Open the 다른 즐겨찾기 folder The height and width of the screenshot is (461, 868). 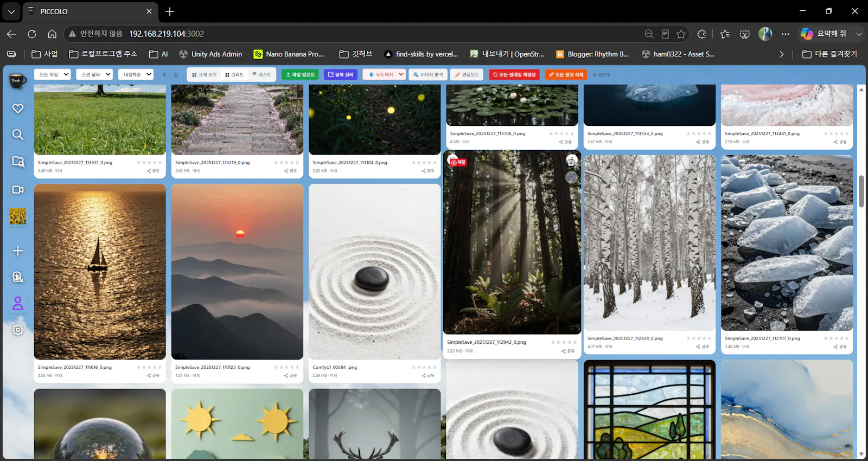829,54
